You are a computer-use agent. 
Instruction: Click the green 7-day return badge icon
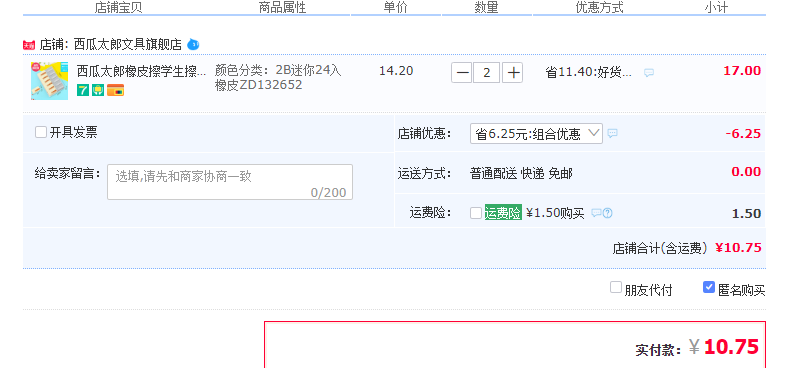point(82,90)
